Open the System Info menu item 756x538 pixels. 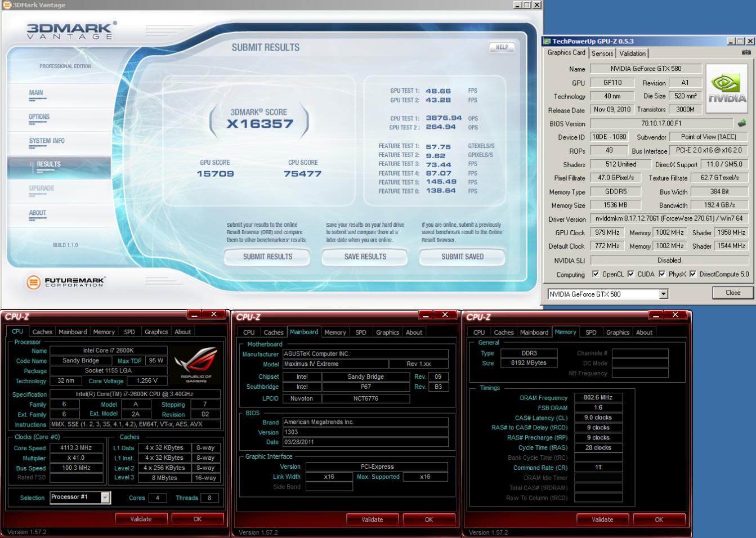[47, 141]
